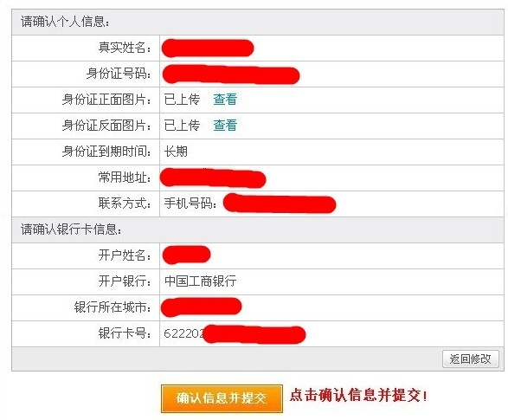Click the redacted 银行所在城市 value
Screen dimensions: 508x420
coord(201,307)
